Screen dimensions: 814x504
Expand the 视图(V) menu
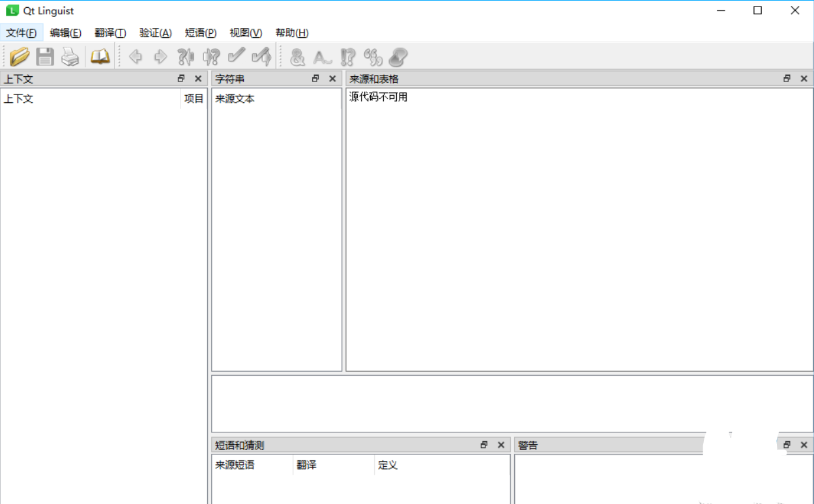point(246,33)
